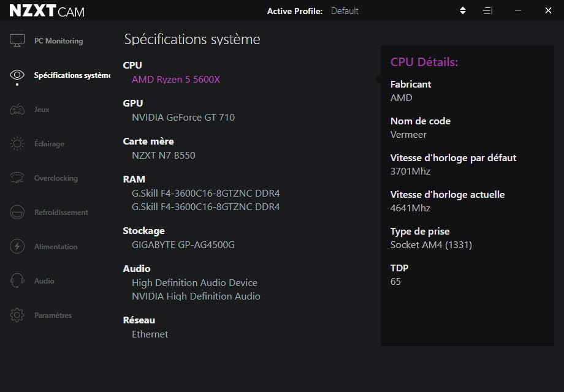
Task: Open the Refroidissement section
Action: [61, 213]
